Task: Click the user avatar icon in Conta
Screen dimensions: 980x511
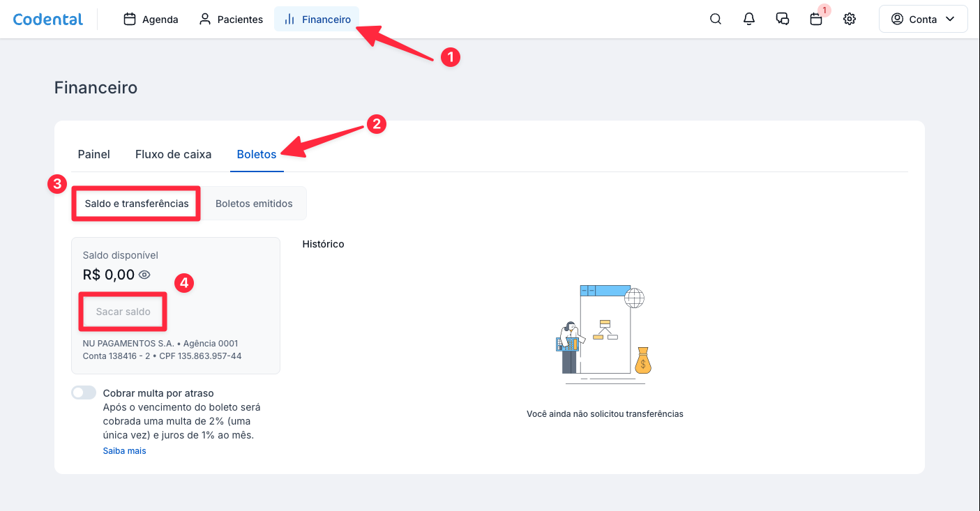Action: coord(897,20)
